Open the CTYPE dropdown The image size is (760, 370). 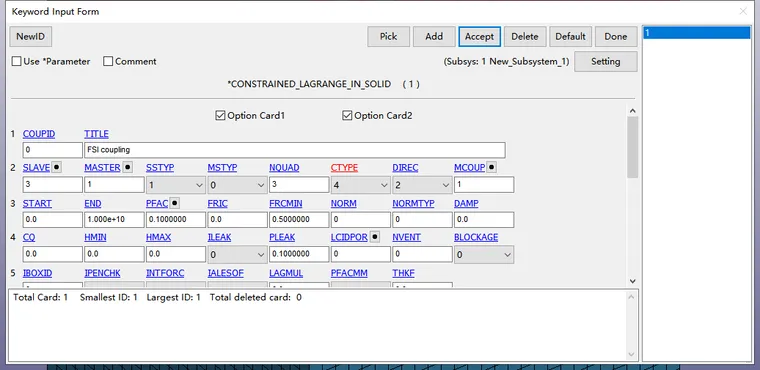360,185
